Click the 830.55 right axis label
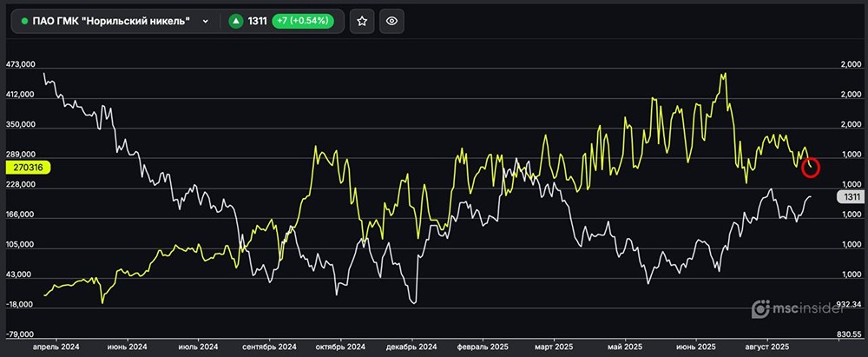This screenshot has height=357, width=868. (x=850, y=334)
